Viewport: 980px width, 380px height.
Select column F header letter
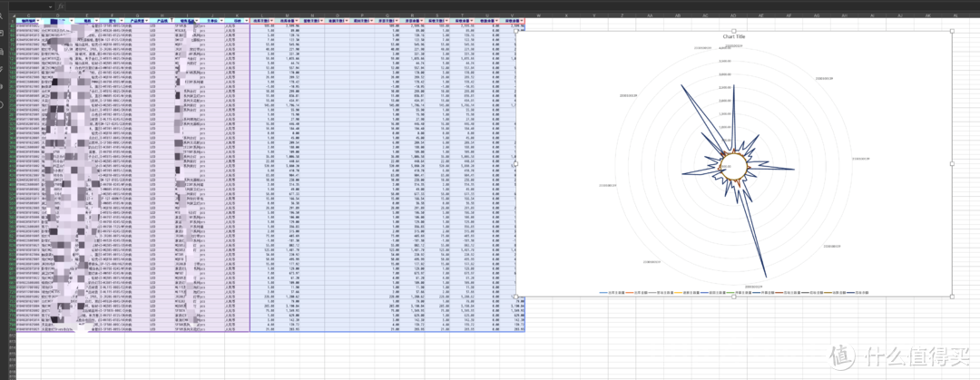112,15
